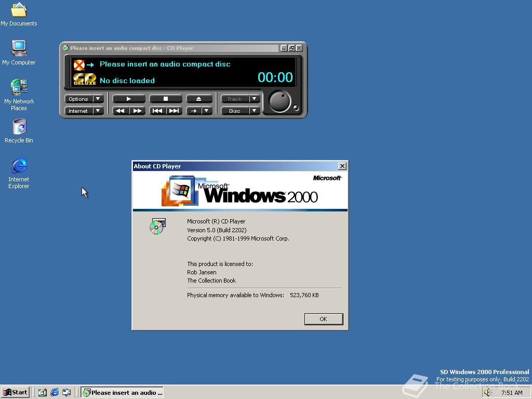The image size is (532, 399).
Task: Select the My Network Places icon
Action: [19, 95]
